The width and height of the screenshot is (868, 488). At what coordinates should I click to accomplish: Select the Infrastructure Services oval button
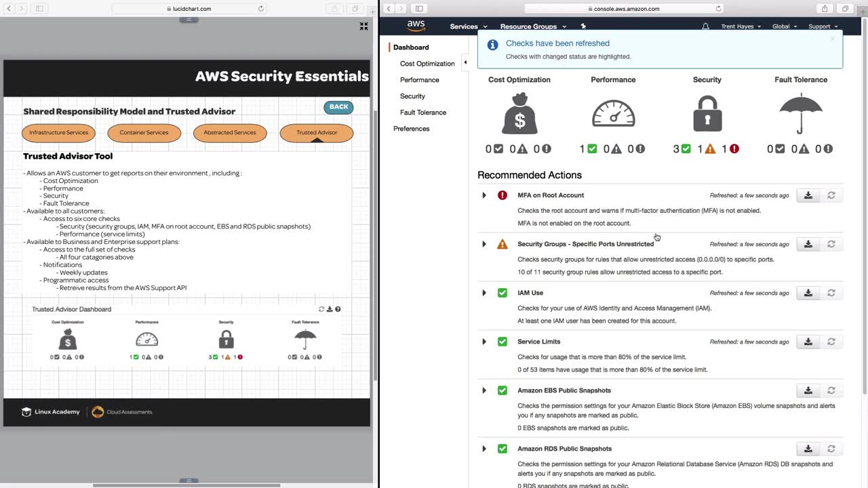(58, 133)
